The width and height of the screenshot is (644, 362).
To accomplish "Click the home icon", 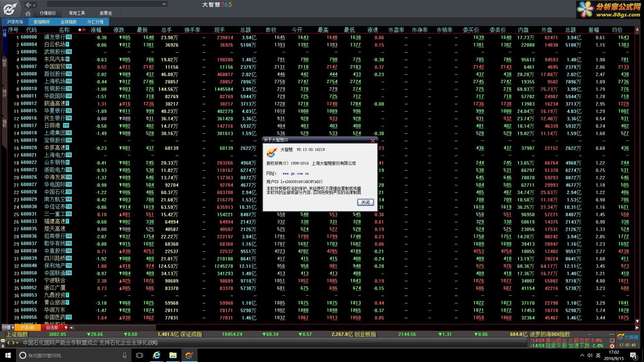I will pyautogui.click(x=28, y=13).
